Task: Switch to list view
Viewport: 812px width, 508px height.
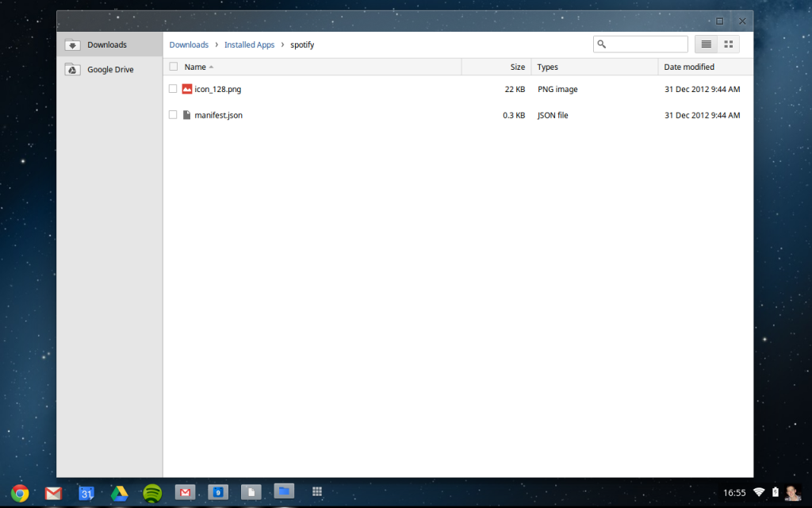Action: 706,44
